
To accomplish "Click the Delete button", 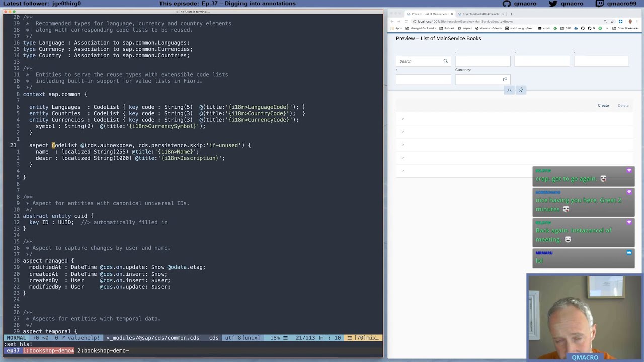I will point(623,105).
